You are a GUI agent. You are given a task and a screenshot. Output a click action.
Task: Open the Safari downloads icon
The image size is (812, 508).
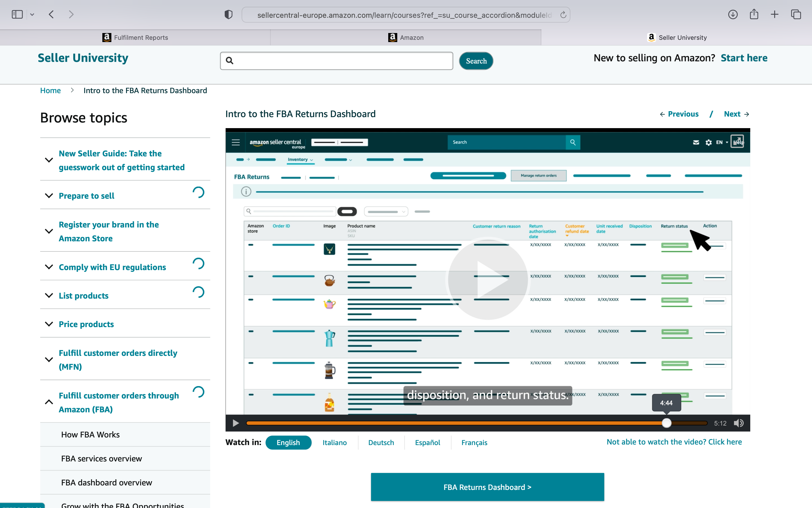click(733, 14)
